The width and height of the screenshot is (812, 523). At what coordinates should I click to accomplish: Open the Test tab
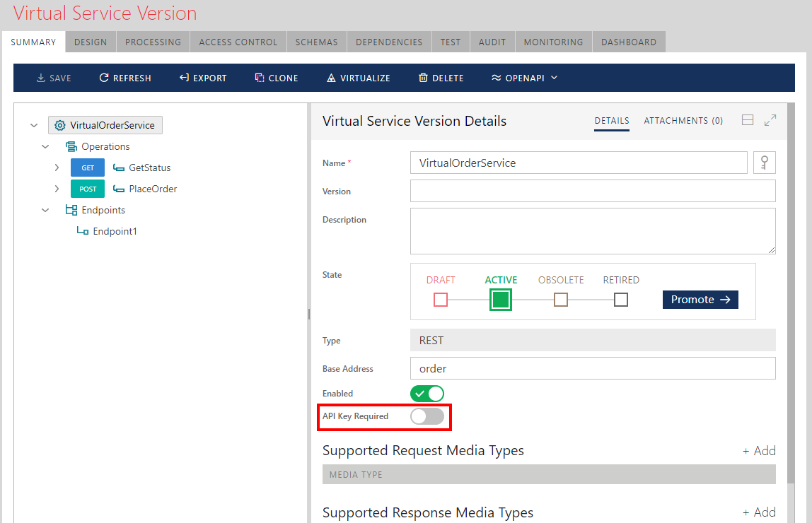[x=451, y=42]
